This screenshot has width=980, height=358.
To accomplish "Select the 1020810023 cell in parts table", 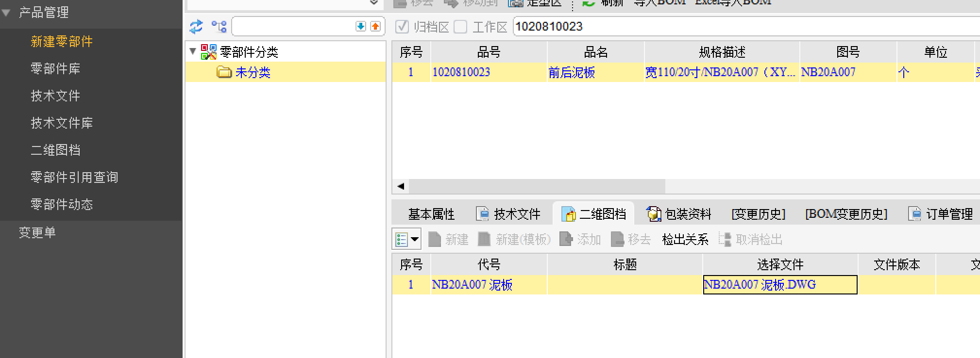I will [489, 72].
